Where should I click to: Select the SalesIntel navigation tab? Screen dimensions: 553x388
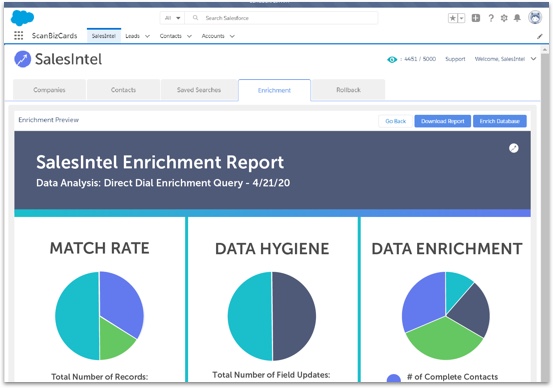click(104, 36)
